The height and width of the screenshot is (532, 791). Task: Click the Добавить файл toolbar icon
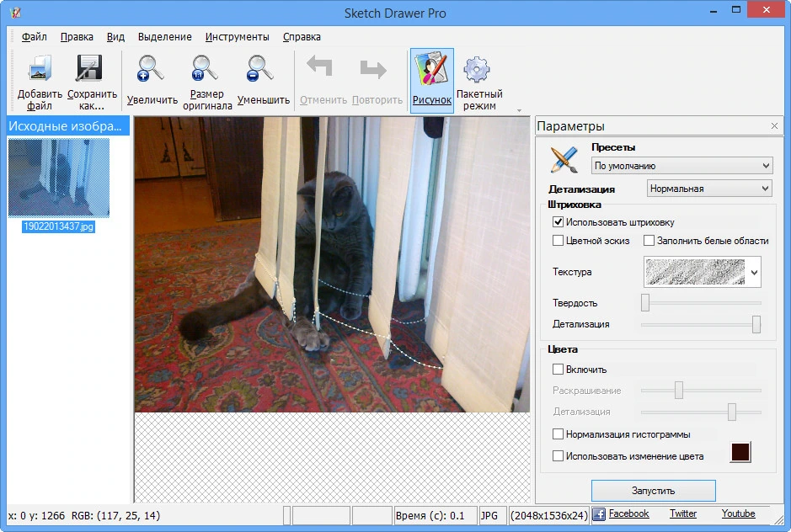40,69
